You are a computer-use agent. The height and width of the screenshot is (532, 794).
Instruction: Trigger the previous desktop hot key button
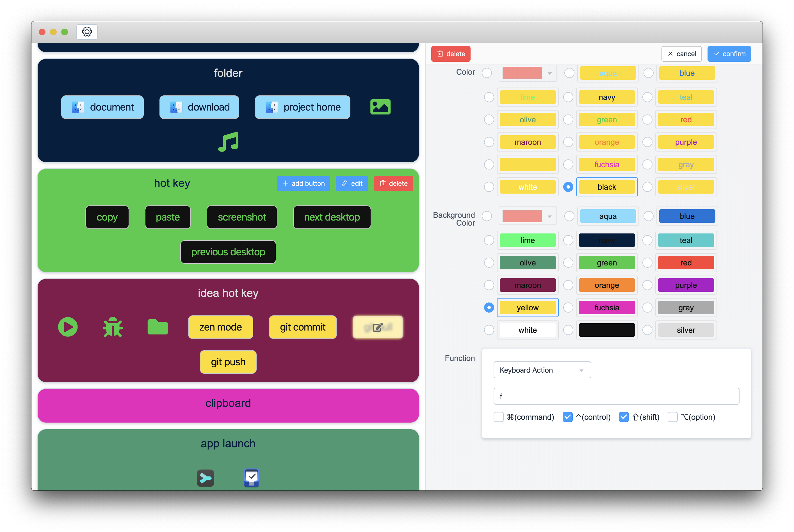(228, 252)
